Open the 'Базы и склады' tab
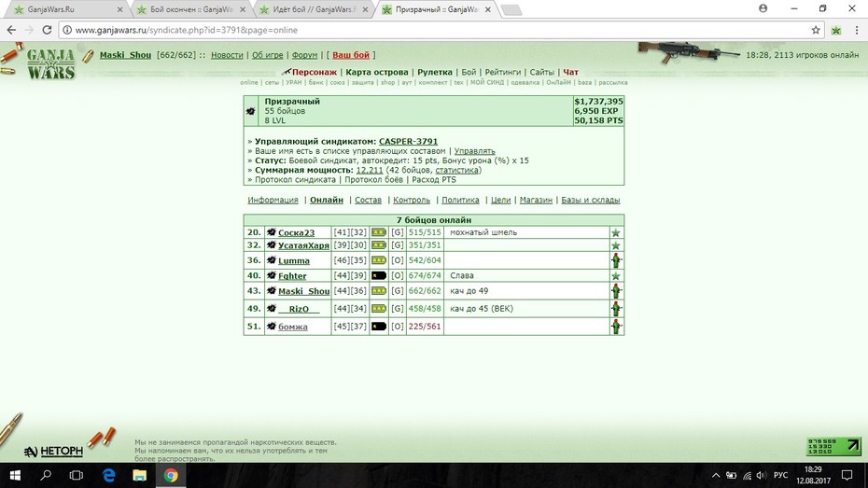The image size is (868, 488). point(591,201)
